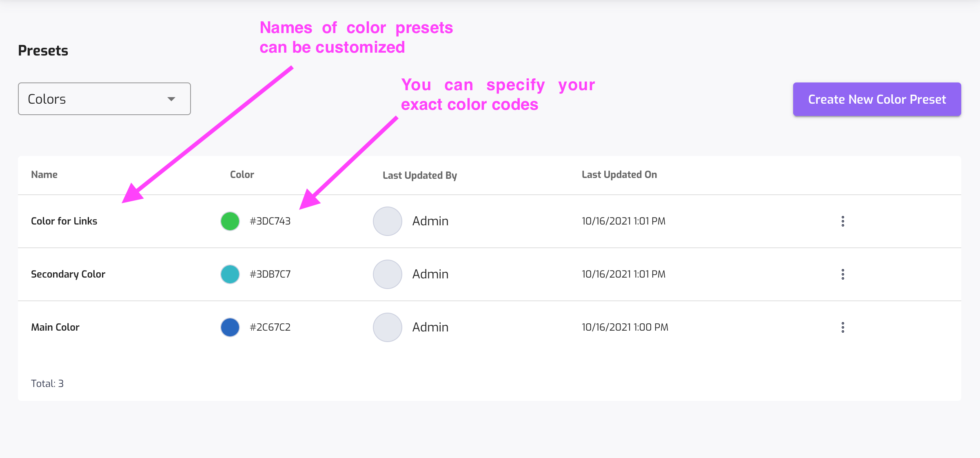980x458 pixels.
Task: Click the Admin avatar in Secondary Color row
Action: 388,274
